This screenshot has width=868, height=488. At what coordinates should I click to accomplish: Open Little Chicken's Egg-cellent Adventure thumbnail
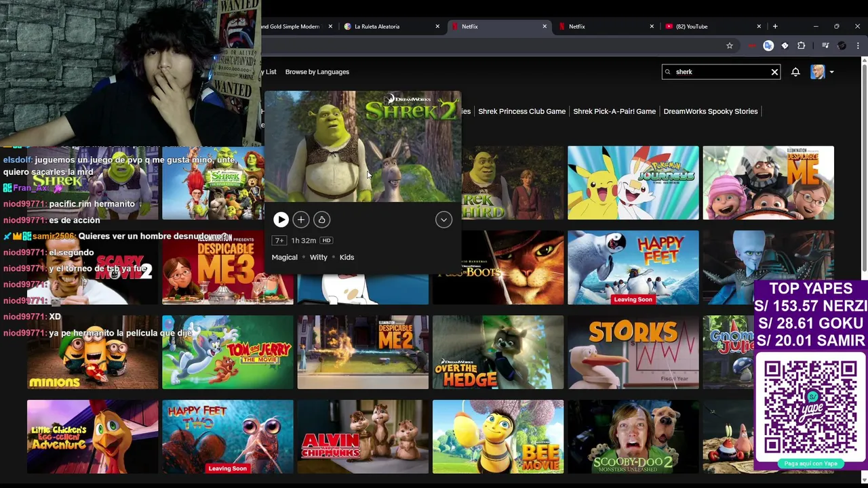93,437
